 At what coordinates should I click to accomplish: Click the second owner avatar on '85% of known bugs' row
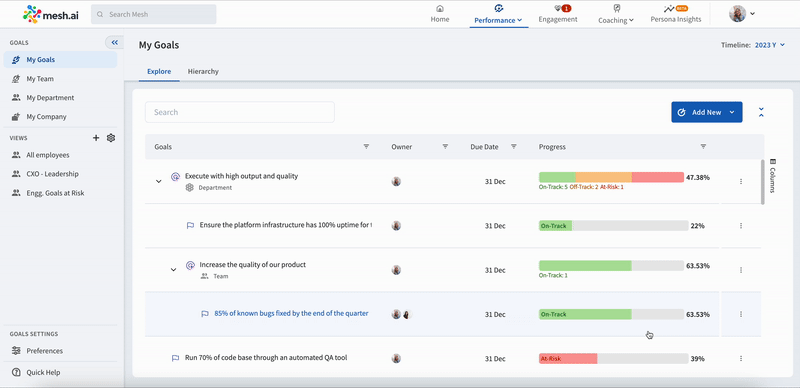tap(407, 314)
